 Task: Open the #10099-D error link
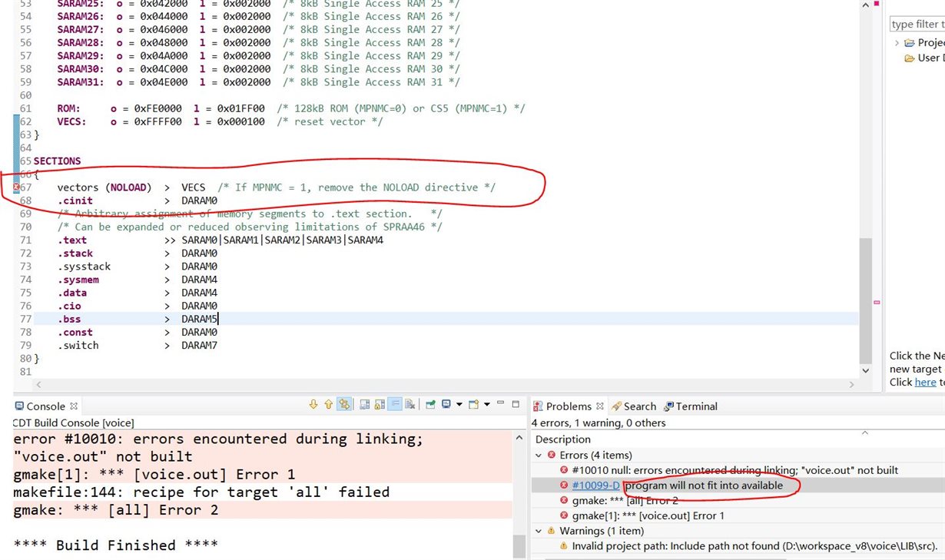click(595, 485)
